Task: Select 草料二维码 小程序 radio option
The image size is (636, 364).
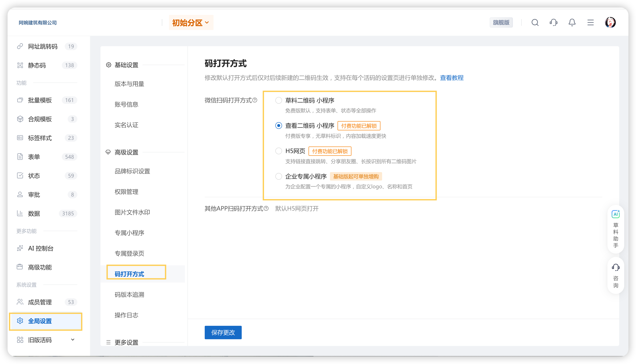Action: pos(278,100)
